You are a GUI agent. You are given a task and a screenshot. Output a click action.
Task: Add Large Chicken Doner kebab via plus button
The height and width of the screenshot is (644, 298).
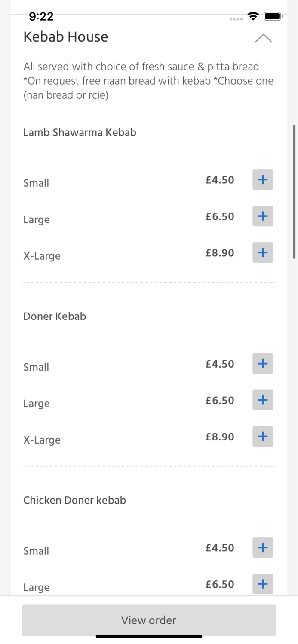tap(262, 584)
